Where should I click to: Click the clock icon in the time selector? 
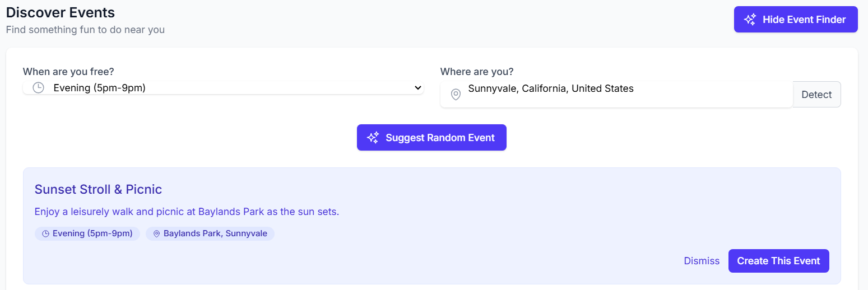point(38,88)
